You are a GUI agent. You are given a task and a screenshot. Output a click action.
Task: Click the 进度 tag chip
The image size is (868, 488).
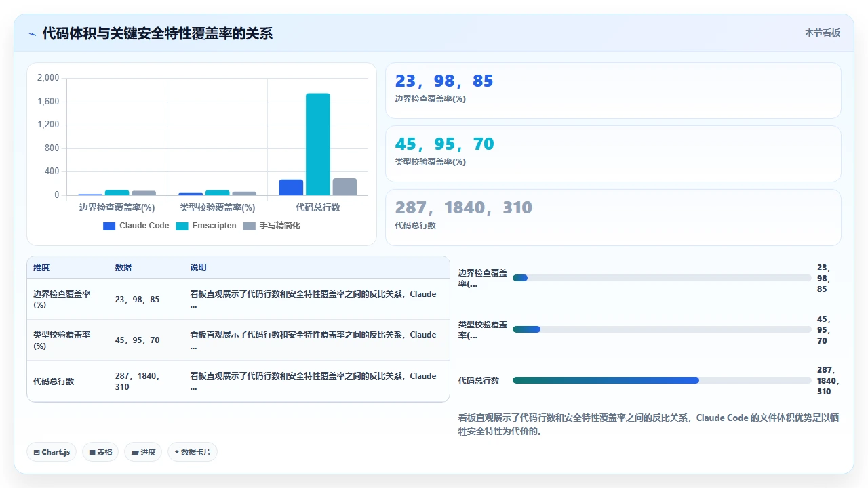pyautogui.click(x=143, y=452)
